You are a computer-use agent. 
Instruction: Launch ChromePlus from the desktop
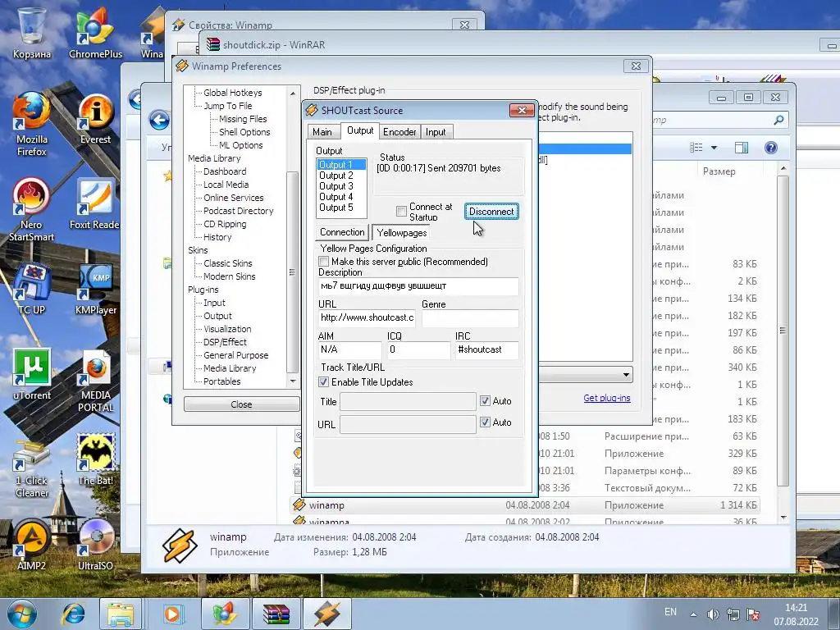coord(95,32)
